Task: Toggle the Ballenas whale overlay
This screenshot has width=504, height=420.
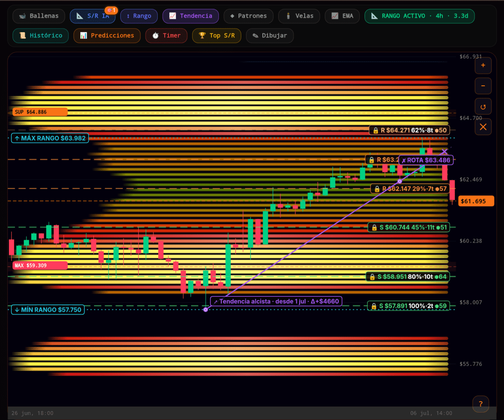Action: [39, 16]
